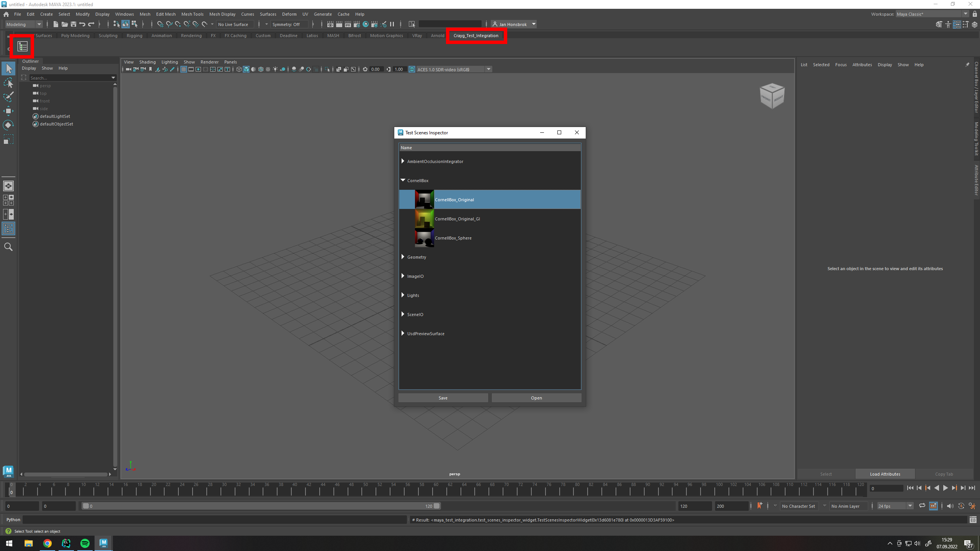
Task: Click the Save button in inspector
Action: point(443,398)
